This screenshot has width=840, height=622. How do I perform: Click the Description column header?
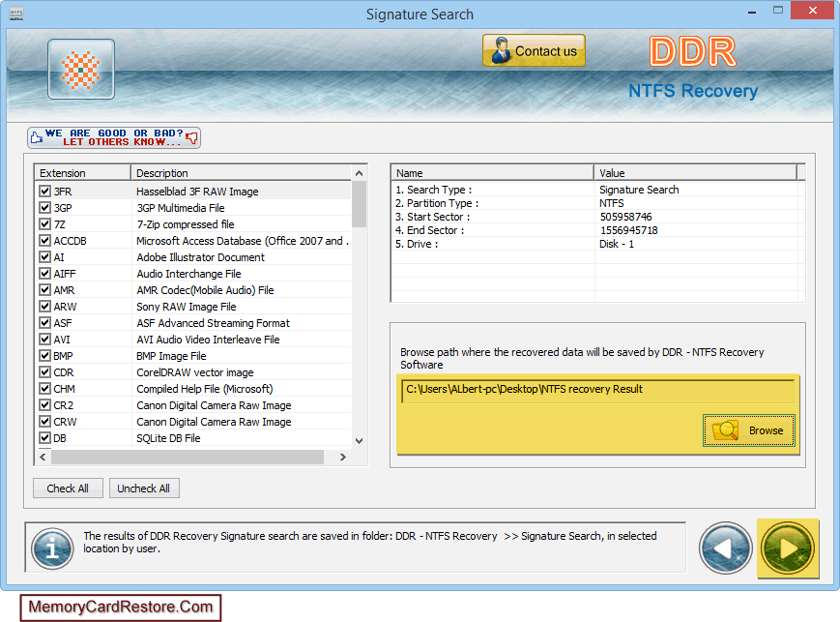pos(240,173)
